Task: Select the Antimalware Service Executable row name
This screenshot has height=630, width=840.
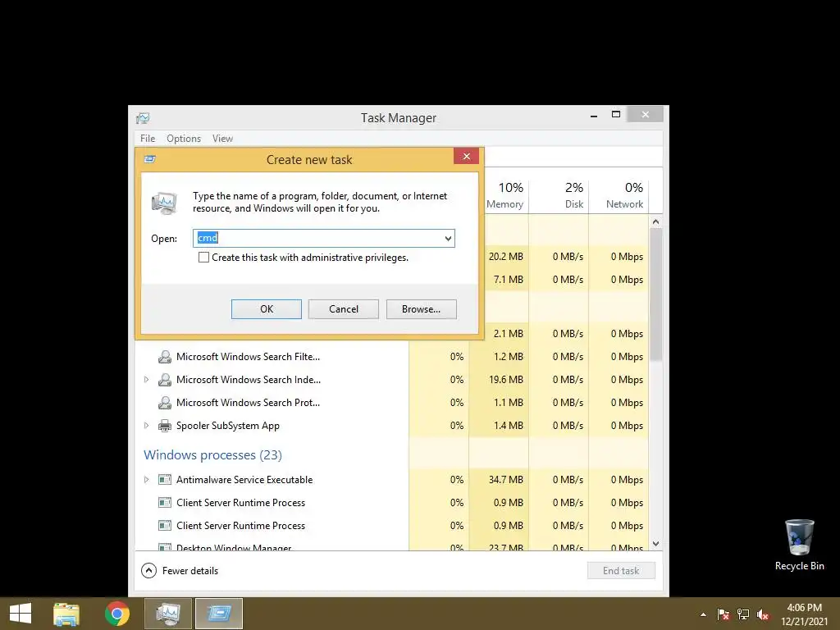Action: pos(244,479)
